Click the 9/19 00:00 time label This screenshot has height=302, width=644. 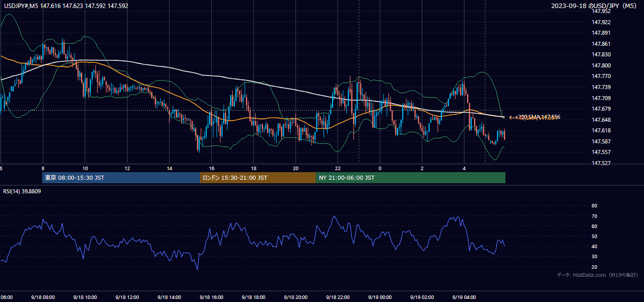click(x=379, y=297)
